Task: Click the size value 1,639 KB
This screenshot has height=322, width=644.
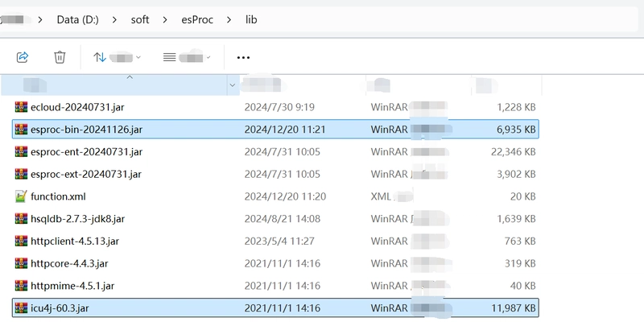Action: point(516,218)
